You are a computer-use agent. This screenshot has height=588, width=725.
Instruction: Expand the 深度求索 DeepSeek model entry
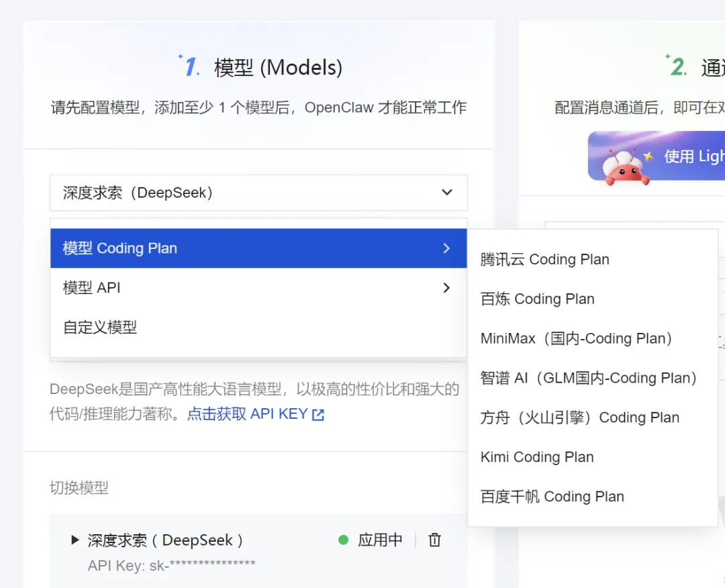coord(75,540)
